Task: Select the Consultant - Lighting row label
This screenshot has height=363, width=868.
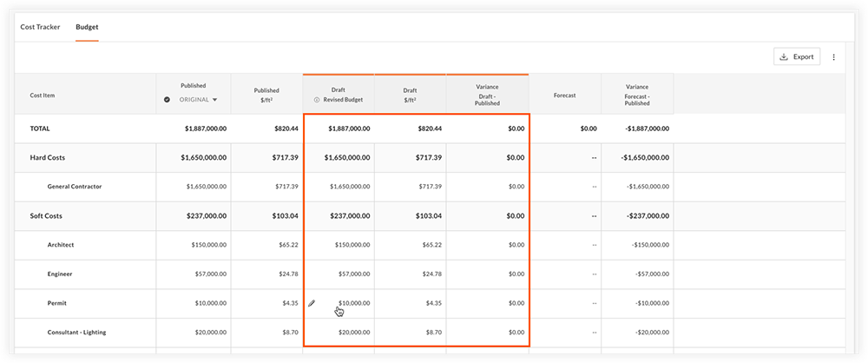Action: point(77,333)
